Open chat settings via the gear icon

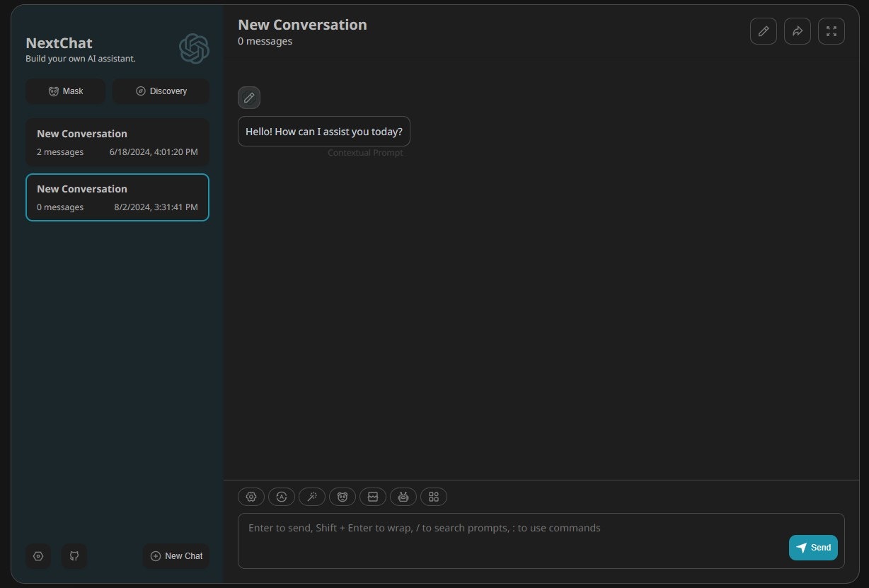pos(251,497)
